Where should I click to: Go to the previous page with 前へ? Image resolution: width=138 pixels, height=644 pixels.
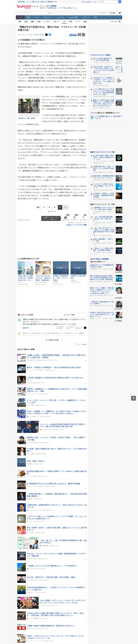pyautogui.click(x=38, y=207)
